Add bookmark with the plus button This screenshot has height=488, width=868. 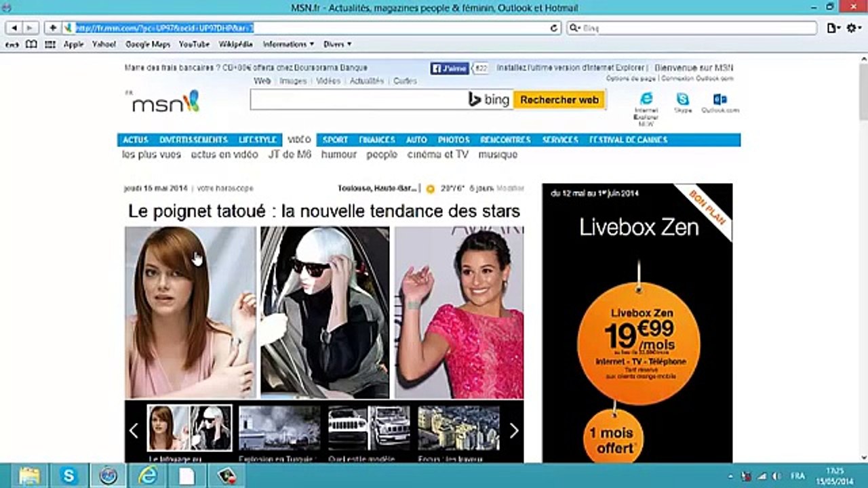[52, 28]
